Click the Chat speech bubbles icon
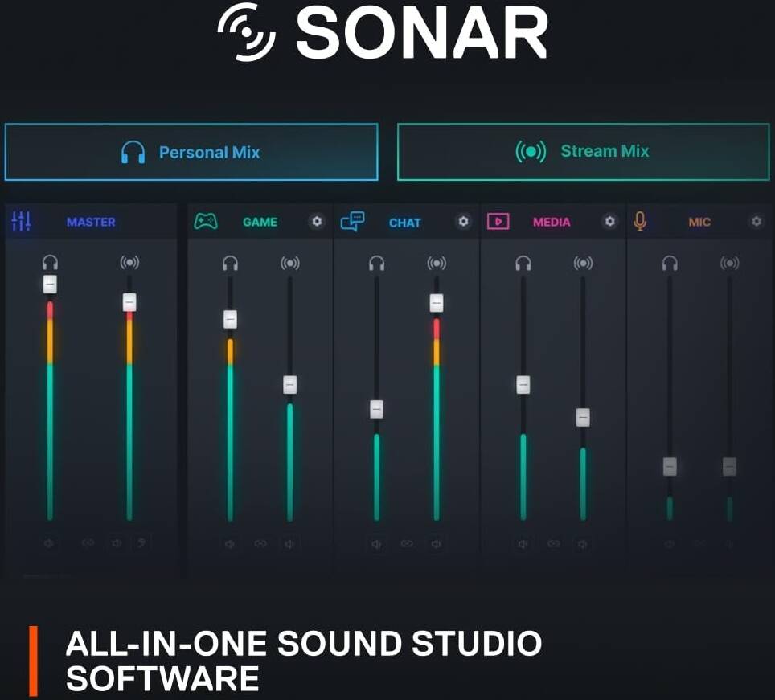The width and height of the screenshot is (775, 700). (x=352, y=221)
